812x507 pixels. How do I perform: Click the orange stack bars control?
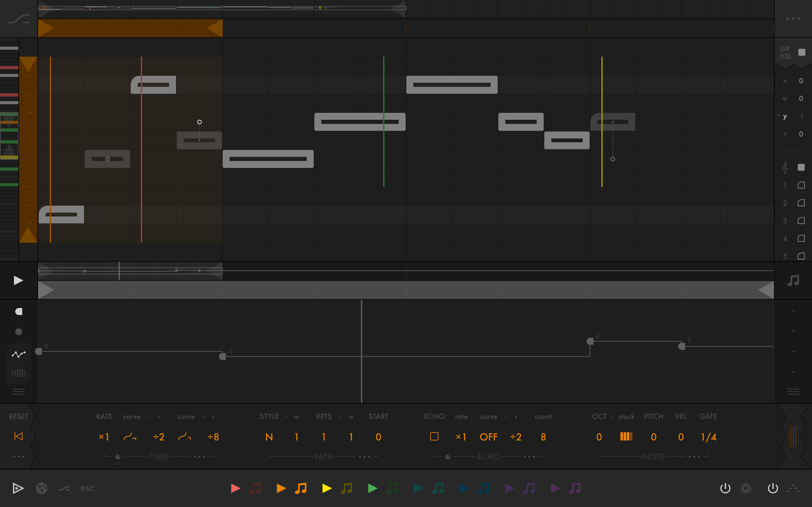626,436
